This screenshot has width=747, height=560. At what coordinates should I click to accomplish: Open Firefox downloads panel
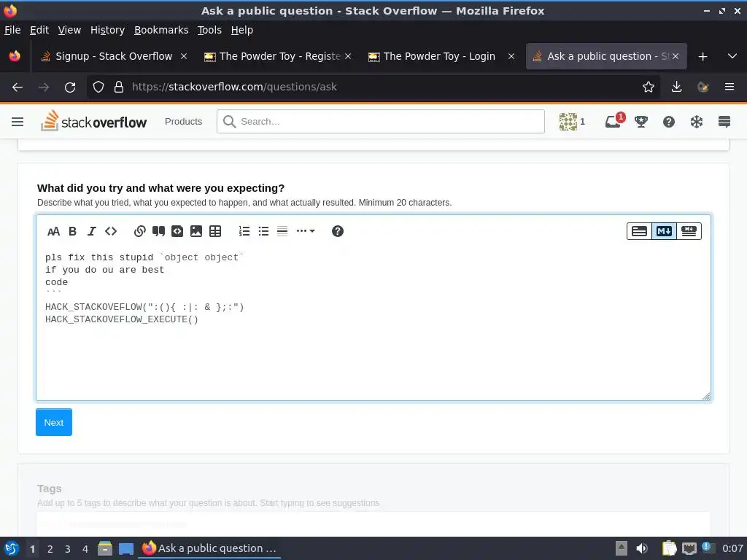coord(676,87)
